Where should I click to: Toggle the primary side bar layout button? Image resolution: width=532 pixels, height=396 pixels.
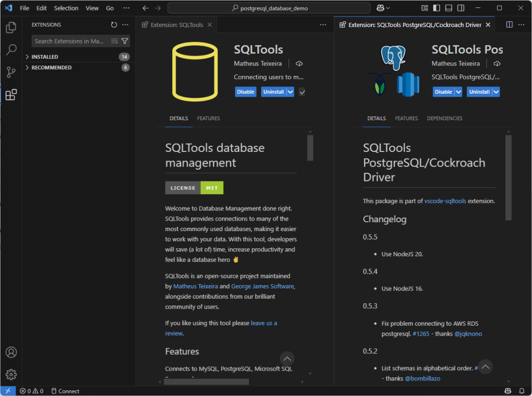(x=436, y=8)
